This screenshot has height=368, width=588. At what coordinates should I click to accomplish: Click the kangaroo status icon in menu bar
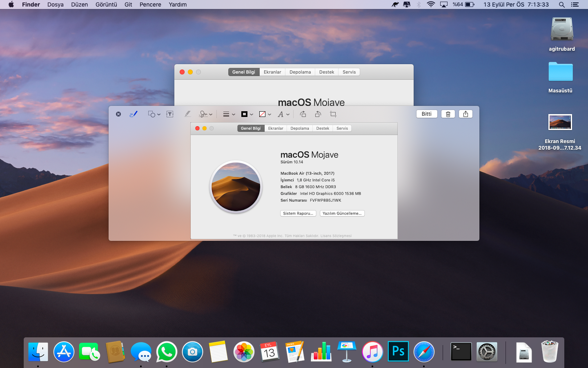pos(395,4)
